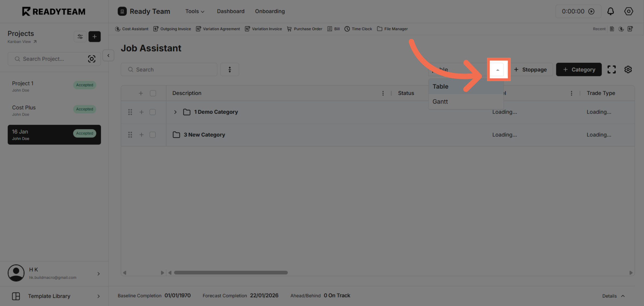Open the Tools menu

click(x=195, y=11)
